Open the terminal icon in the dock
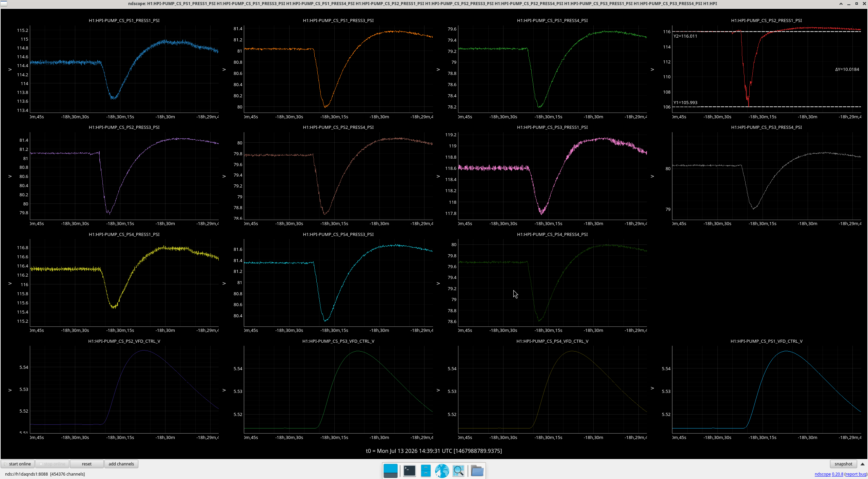868x479 pixels. click(409, 471)
